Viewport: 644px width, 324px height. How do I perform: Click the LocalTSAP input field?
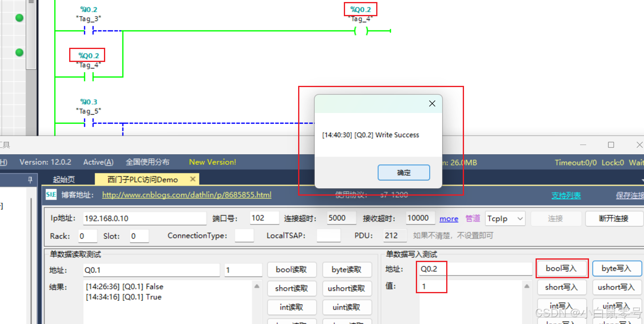point(328,236)
